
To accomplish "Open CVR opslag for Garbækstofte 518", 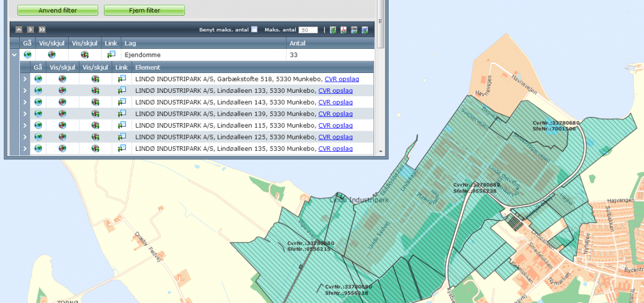I will coord(342,79).
